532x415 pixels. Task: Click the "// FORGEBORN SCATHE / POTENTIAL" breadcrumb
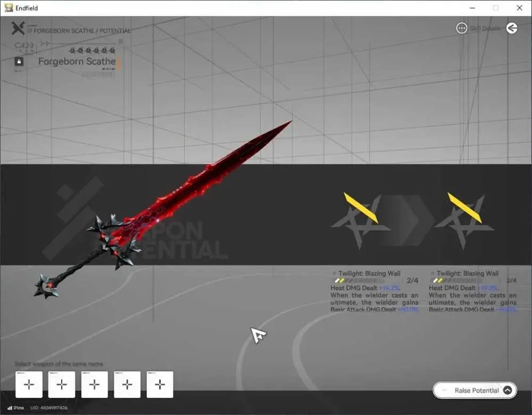coord(79,31)
